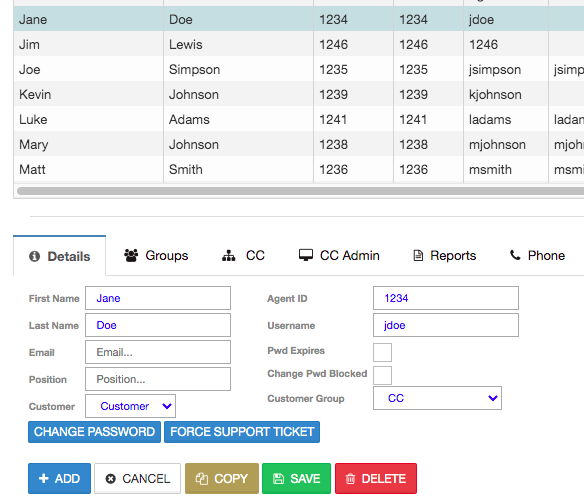Click the Simpson last name cell
This screenshot has width=584, height=502.
[238, 69]
